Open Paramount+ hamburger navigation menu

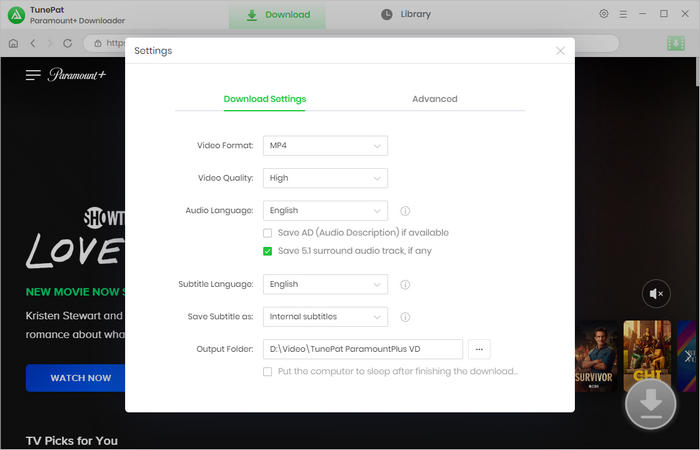click(x=33, y=75)
